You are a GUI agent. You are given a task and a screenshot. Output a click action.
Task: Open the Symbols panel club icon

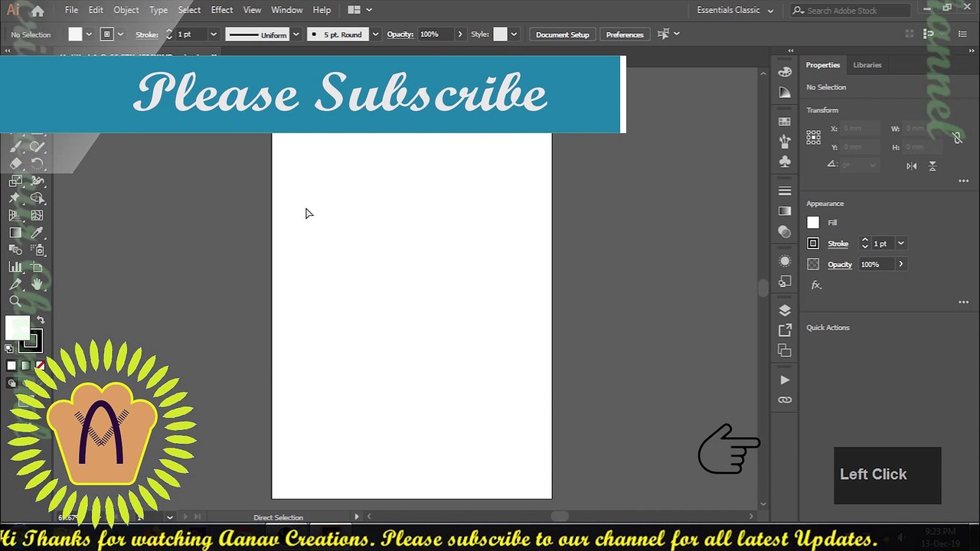[785, 161]
